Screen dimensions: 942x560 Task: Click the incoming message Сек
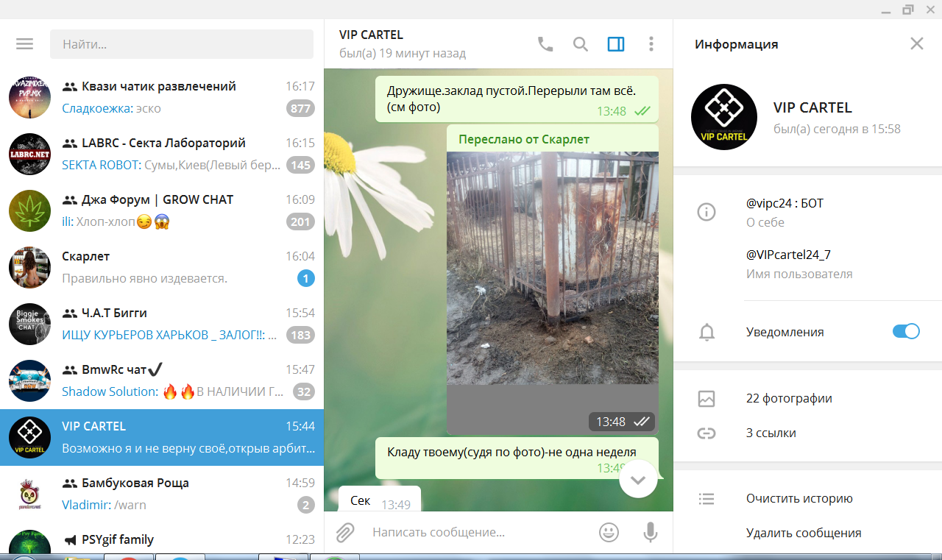(379, 499)
